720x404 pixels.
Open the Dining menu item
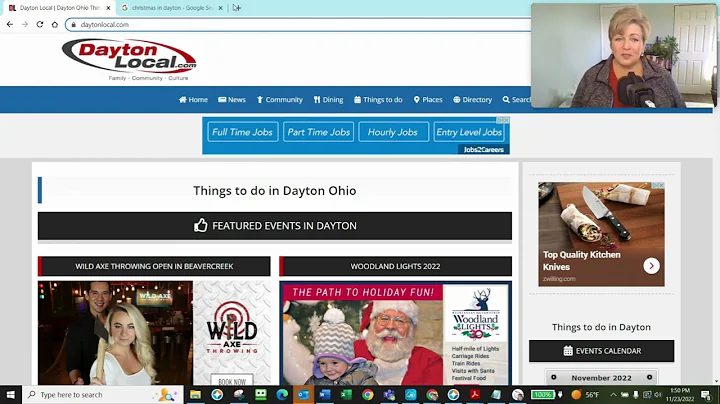(328, 100)
